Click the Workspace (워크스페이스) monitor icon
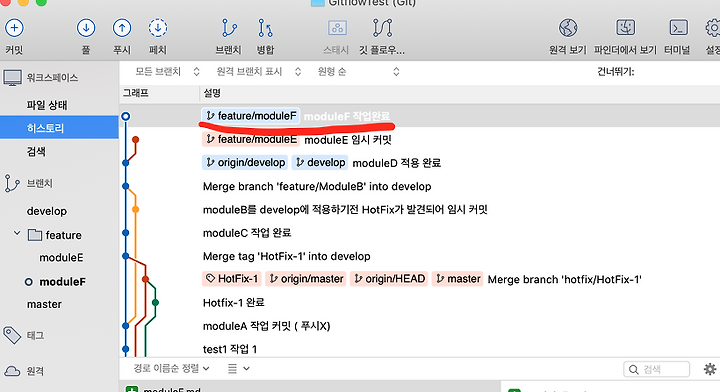The image size is (720, 392). [x=12, y=78]
